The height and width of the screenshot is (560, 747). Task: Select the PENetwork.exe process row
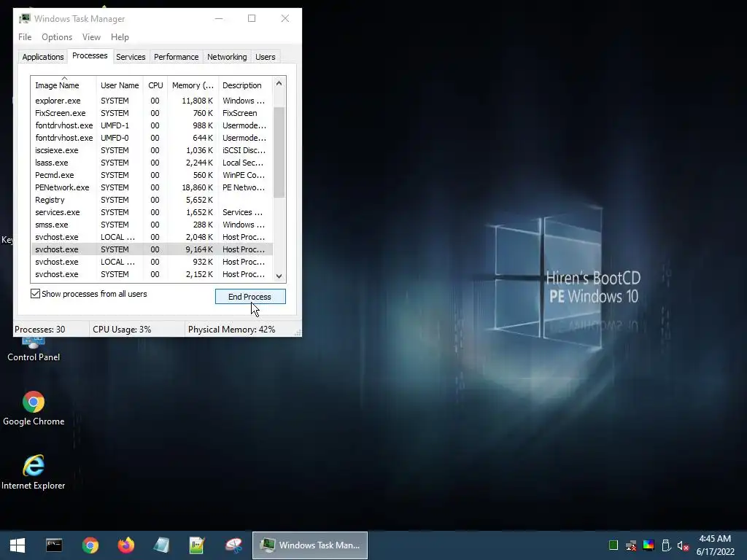[152, 187]
